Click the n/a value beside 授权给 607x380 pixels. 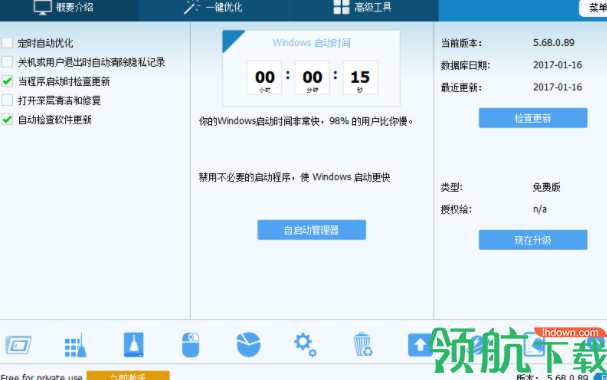point(540,209)
